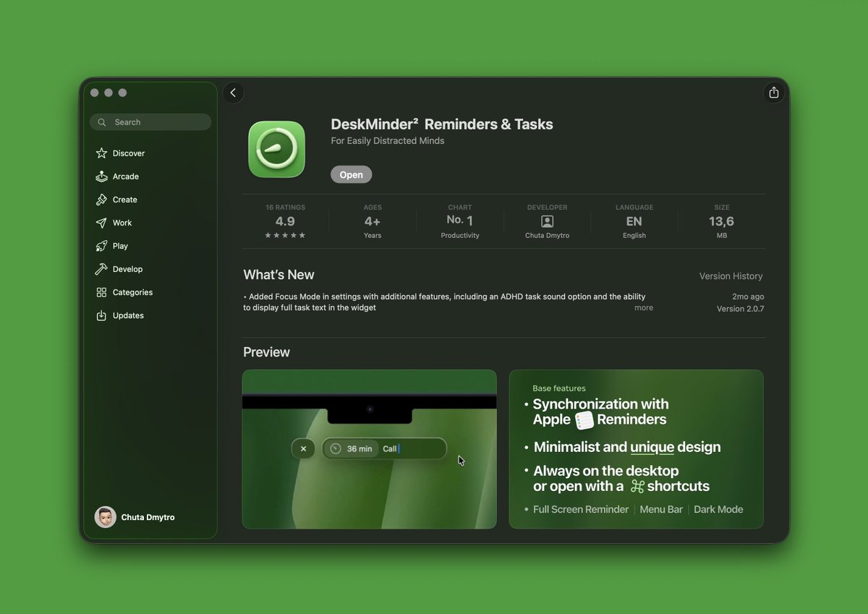This screenshot has height=614, width=868.
Task: Expand What's New text with more
Action: point(643,308)
